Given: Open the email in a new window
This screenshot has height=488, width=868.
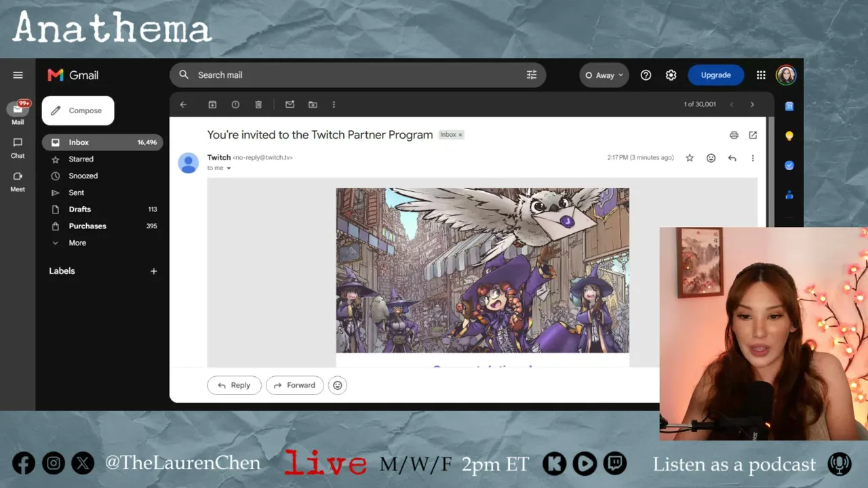Looking at the screenshot, I should 753,135.
